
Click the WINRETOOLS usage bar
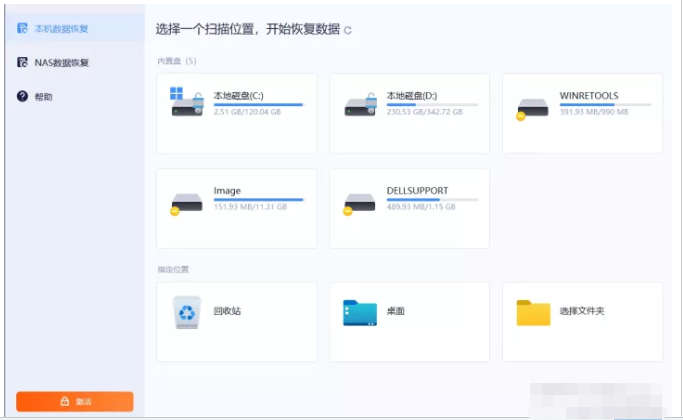605,105
